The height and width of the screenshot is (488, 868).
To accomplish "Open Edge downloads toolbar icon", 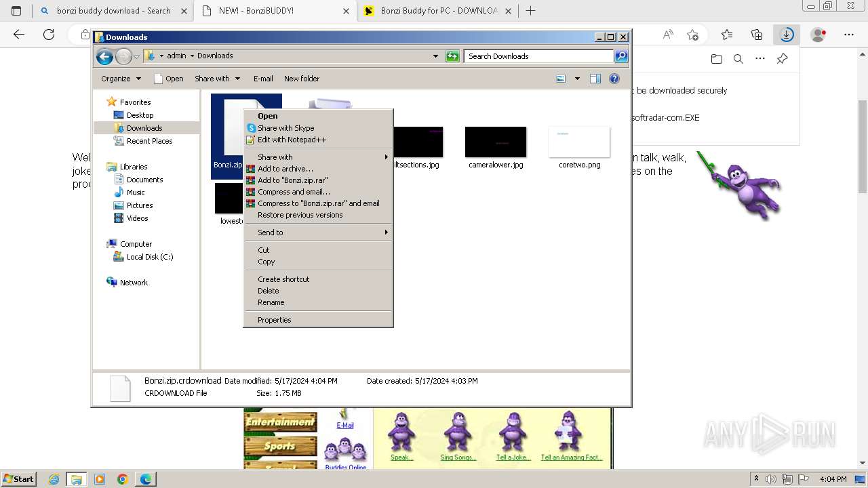I will [x=787, y=35].
